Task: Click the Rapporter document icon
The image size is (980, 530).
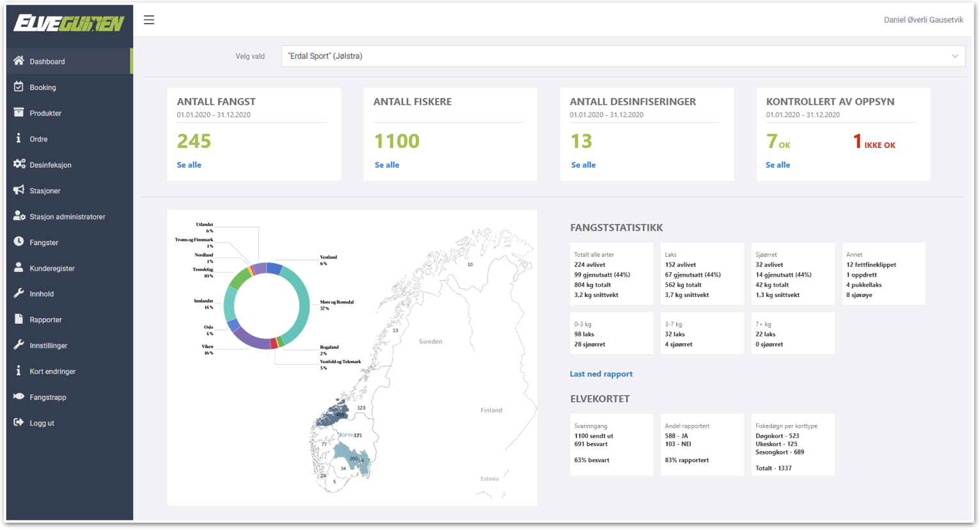Action: (19, 319)
